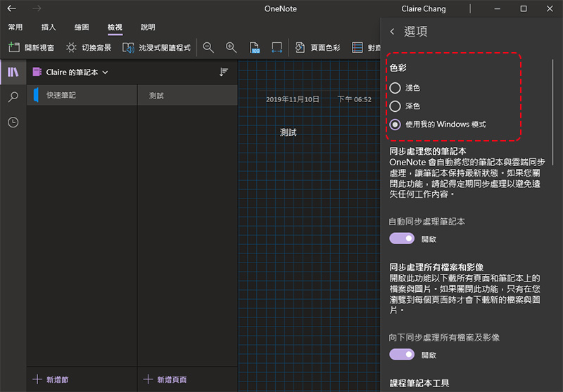Select the 淺色 (light) color radio button
The image size is (563, 392).
396,88
